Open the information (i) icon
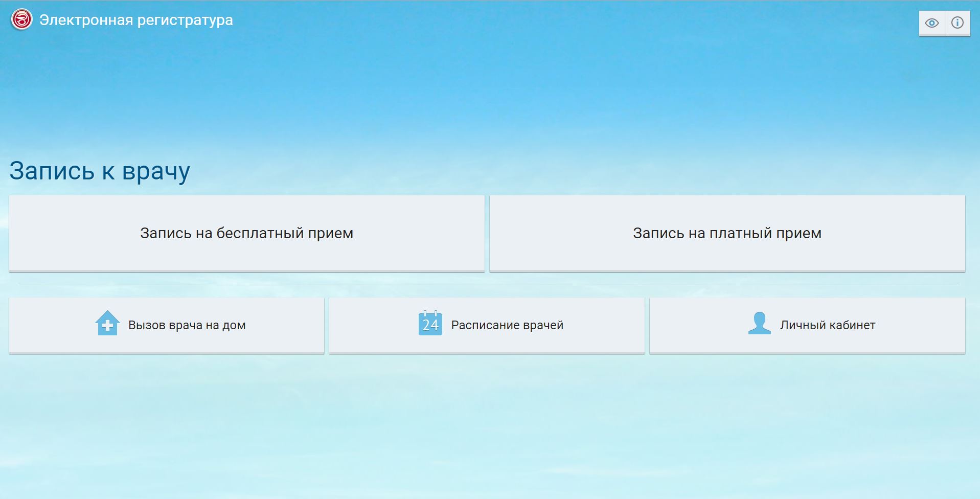Image resolution: width=980 pixels, height=499 pixels. [957, 23]
